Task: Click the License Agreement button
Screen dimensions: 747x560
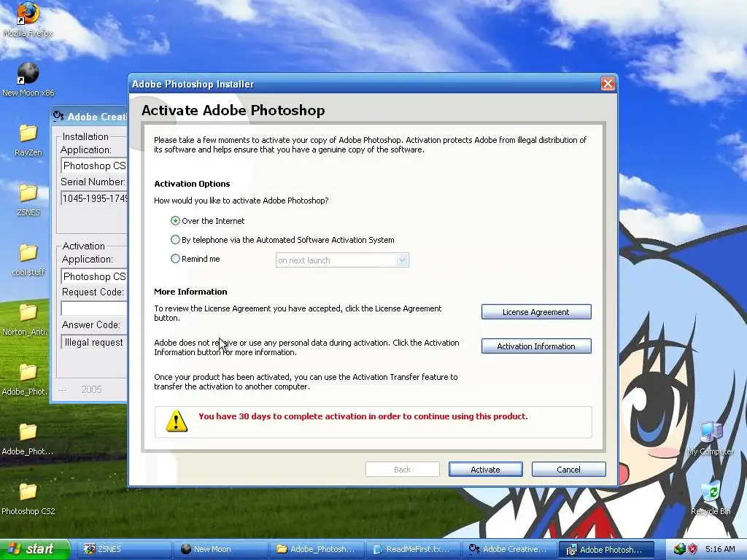Action: (536, 312)
